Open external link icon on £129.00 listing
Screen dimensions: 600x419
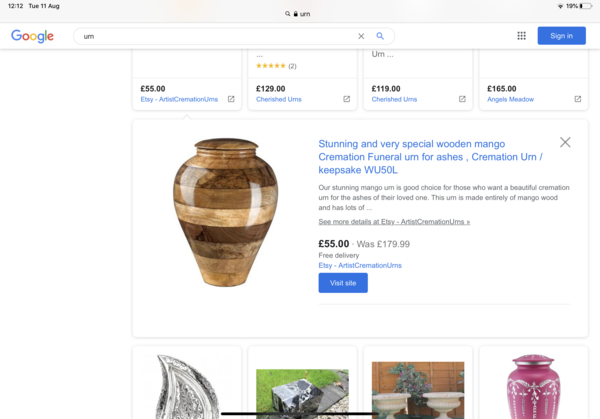pos(347,99)
